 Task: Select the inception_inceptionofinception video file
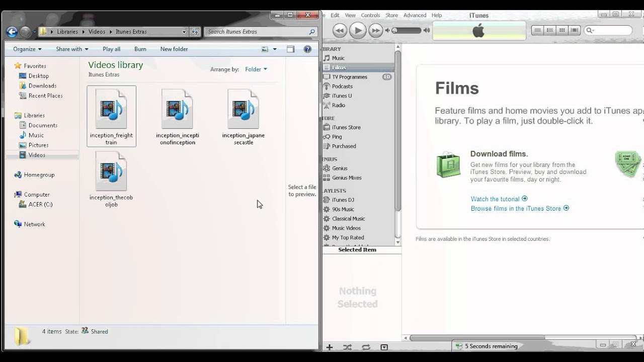click(x=177, y=117)
